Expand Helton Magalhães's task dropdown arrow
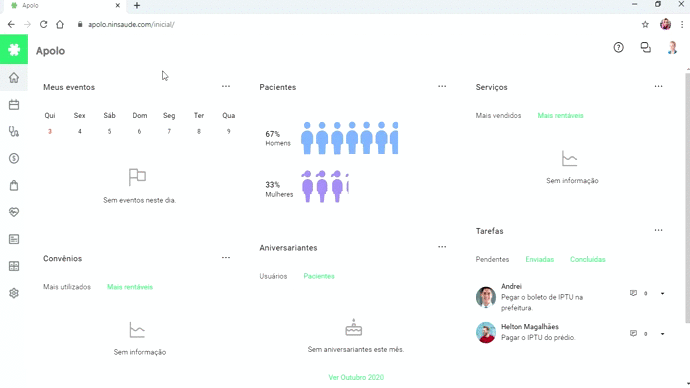 pyautogui.click(x=662, y=334)
